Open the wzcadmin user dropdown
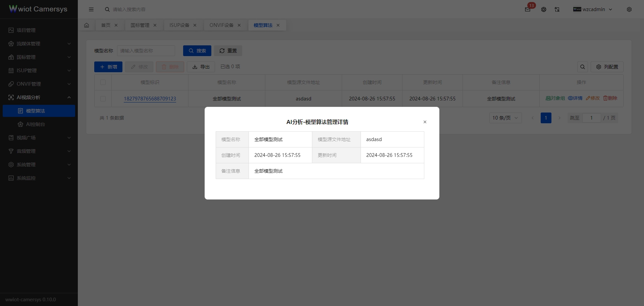 [x=593, y=9]
